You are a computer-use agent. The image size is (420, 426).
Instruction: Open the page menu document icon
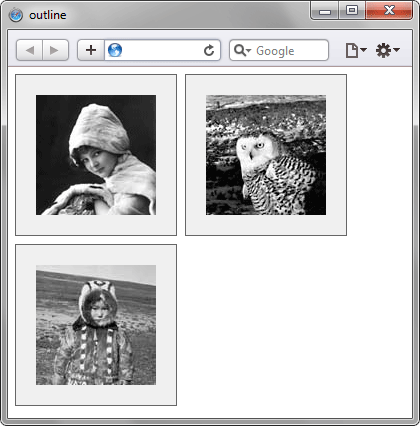(x=352, y=51)
